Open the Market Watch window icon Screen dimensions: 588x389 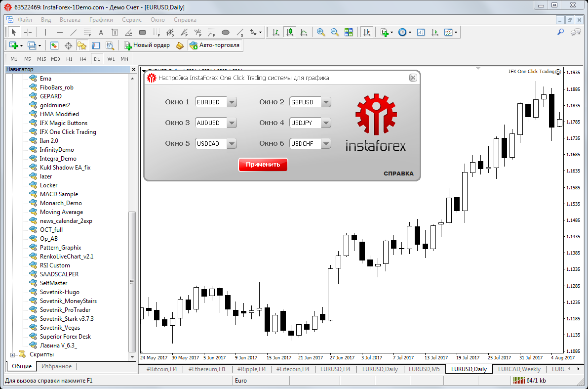(x=54, y=45)
